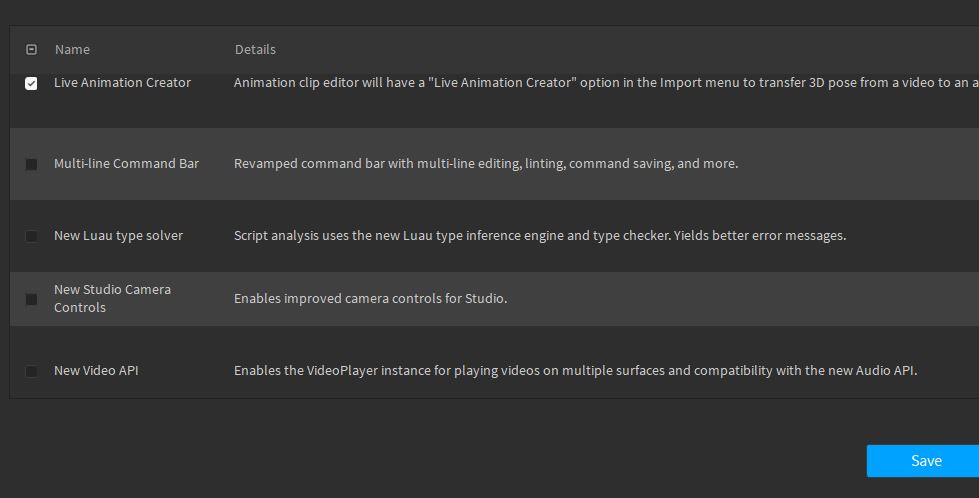Click the Name column header
Viewport: 979px width, 498px height.
click(72, 49)
